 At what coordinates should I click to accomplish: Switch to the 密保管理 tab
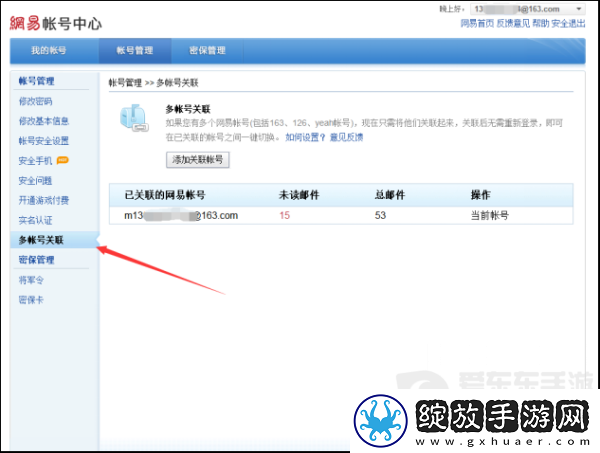coord(207,51)
